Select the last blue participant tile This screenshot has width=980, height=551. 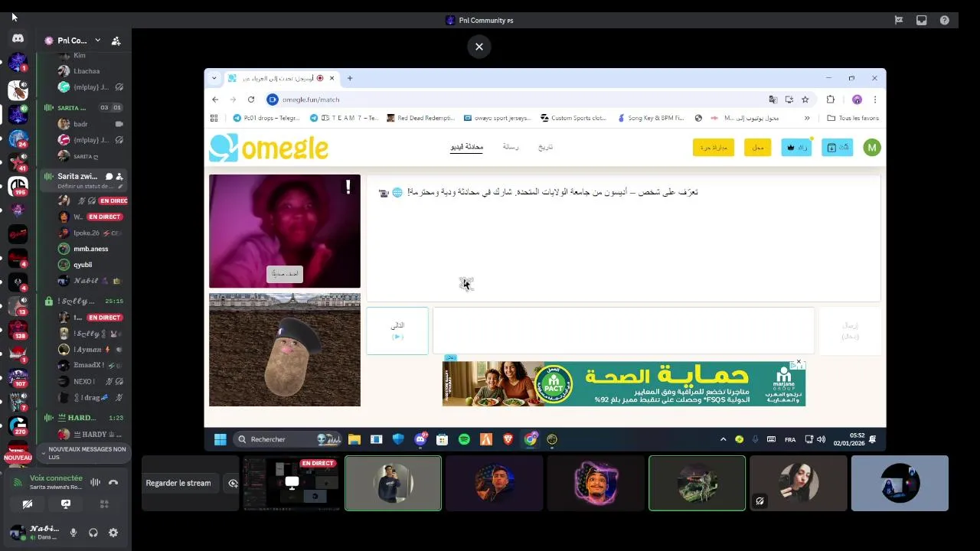point(900,483)
